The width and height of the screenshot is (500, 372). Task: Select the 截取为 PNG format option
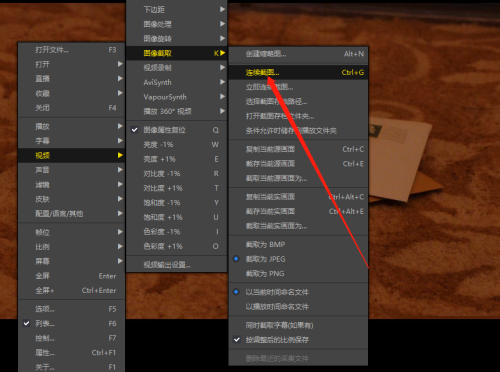(299, 274)
